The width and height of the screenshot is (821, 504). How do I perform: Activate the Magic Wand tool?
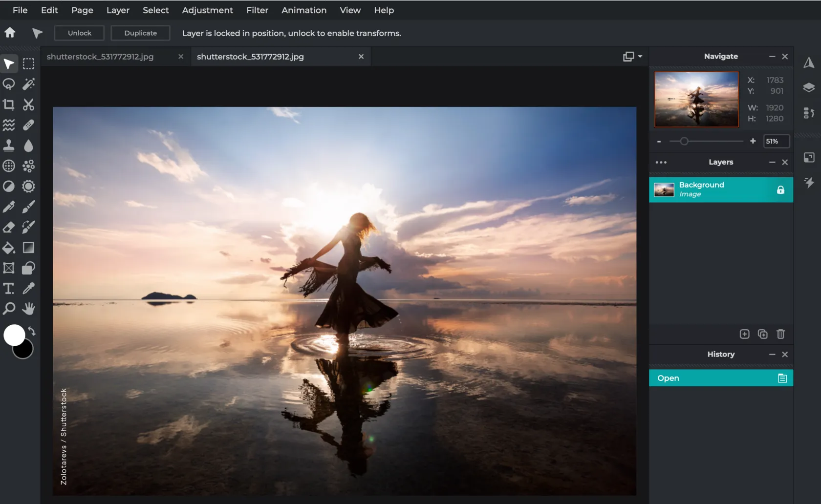pos(29,84)
